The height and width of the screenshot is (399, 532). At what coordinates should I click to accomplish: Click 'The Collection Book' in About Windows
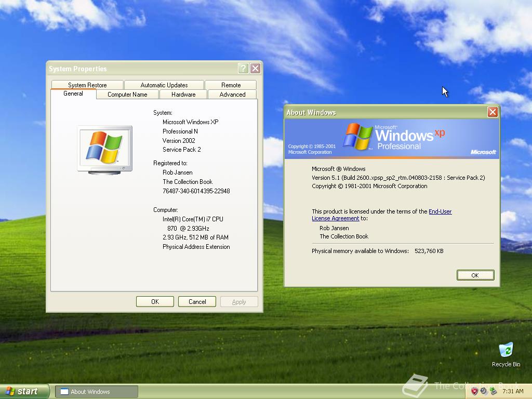click(344, 236)
